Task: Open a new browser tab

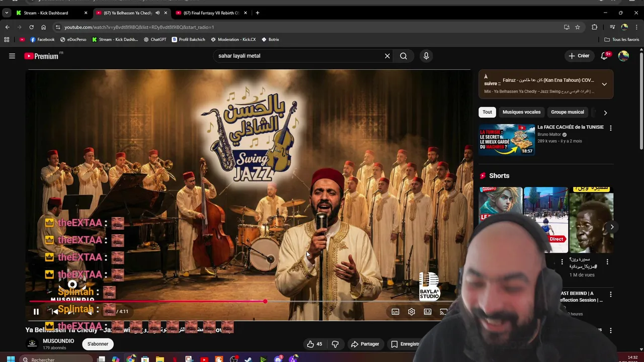Action: tap(257, 13)
